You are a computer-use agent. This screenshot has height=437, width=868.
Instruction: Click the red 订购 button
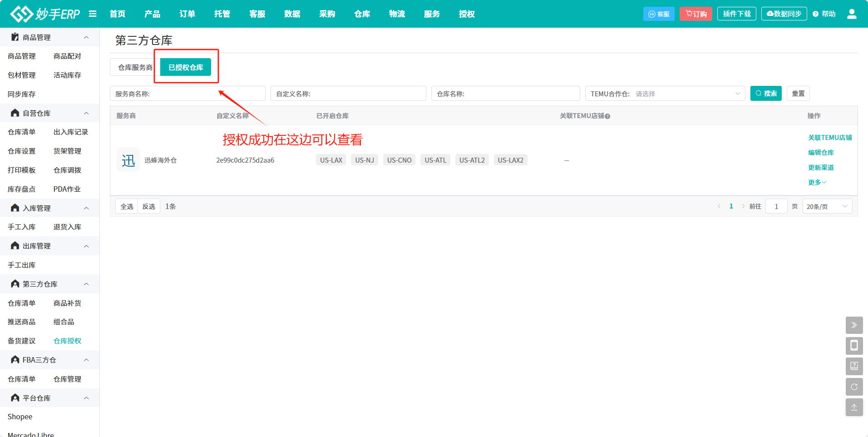(696, 14)
